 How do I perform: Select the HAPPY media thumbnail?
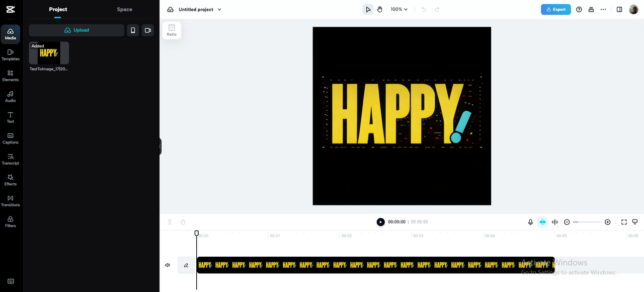[49, 53]
